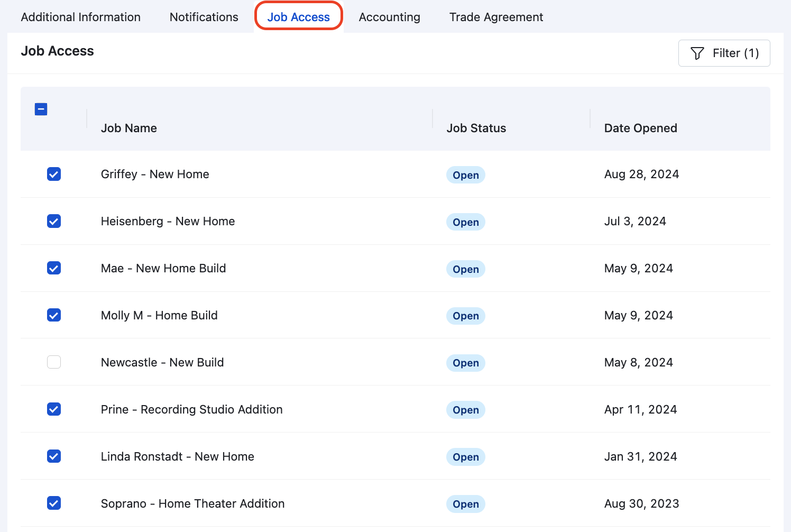Screen dimensions: 791x532
Task: Click the date Apr 11, 2024
Action: (641, 409)
